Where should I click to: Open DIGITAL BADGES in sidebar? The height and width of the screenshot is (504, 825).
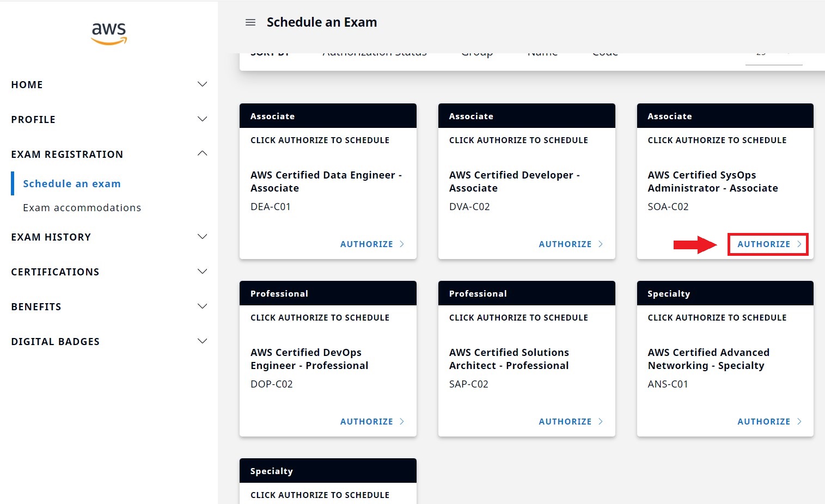point(56,342)
